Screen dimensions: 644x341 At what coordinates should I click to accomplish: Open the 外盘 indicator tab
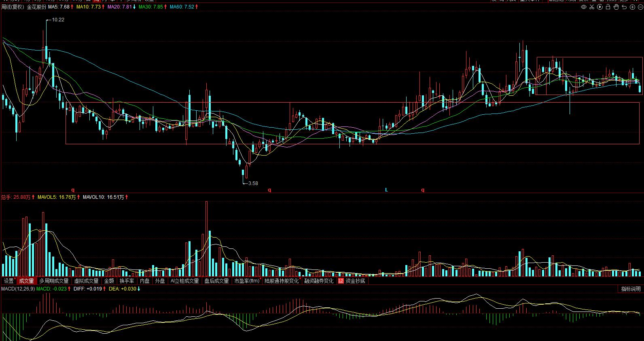click(160, 281)
